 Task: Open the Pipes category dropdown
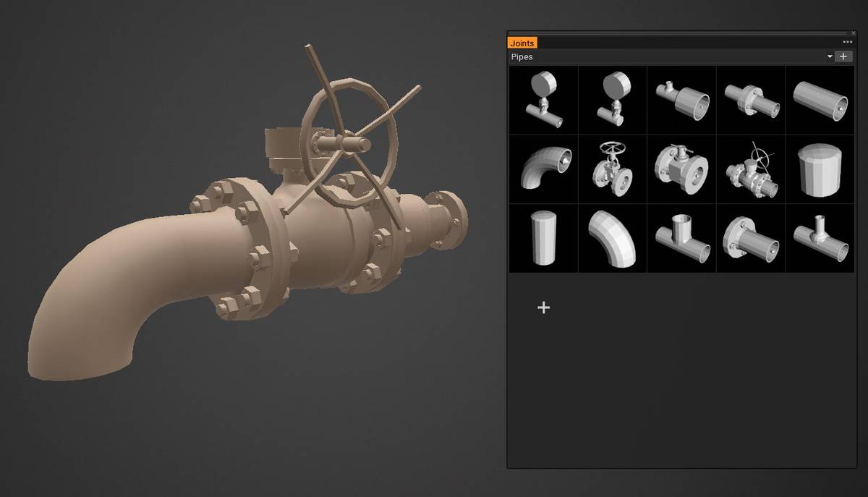click(671, 56)
